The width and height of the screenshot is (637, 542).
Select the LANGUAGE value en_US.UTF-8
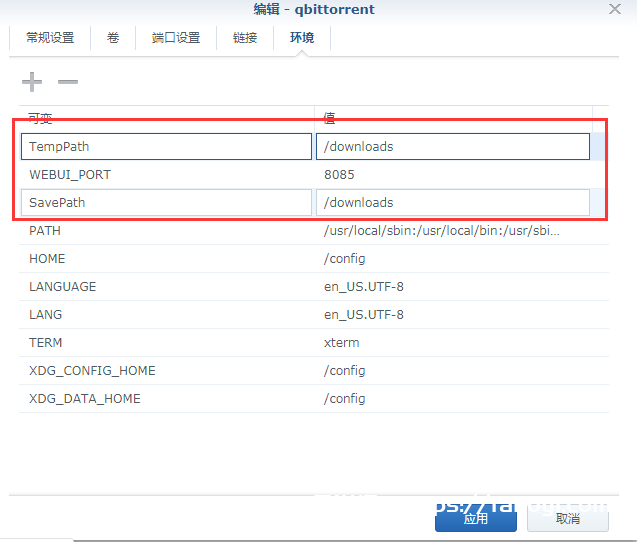click(x=364, y=287)
